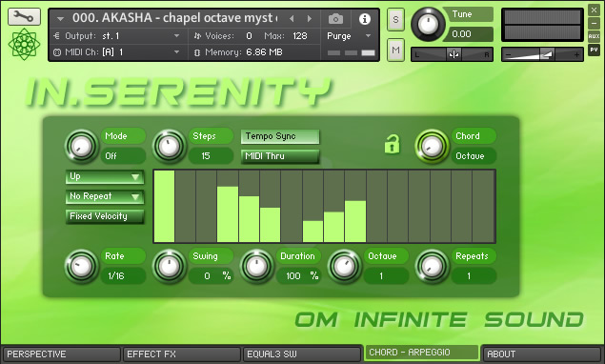The height and width of the screenshot is (364, 605).
Task: Expand the Purge dropdown menu
Action: [350, 36]
